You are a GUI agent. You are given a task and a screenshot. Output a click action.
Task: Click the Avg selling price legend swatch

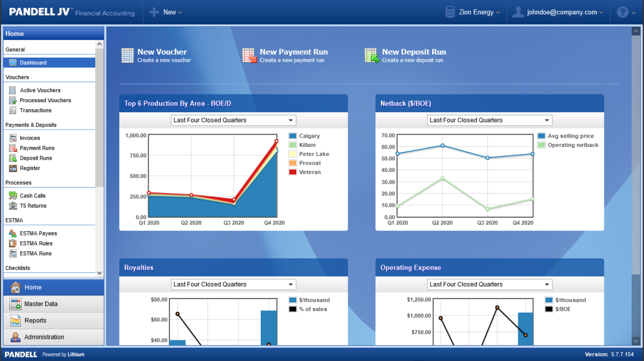541,136
